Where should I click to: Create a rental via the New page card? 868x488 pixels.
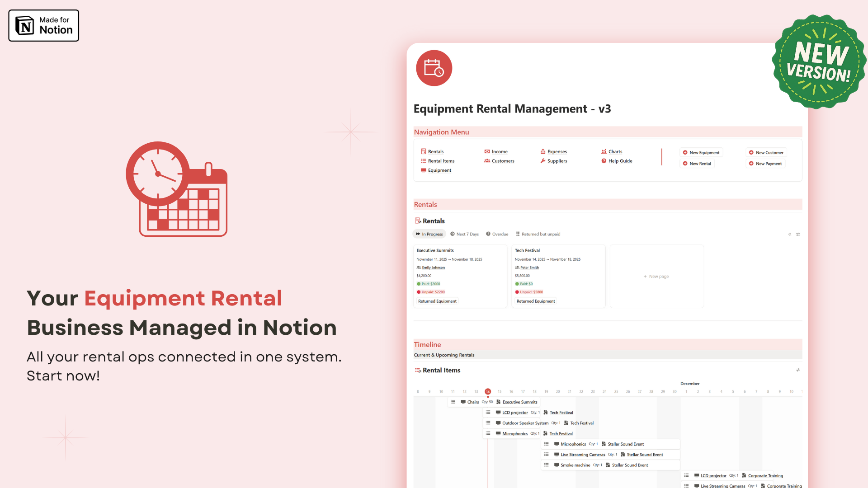coord(656,276)
